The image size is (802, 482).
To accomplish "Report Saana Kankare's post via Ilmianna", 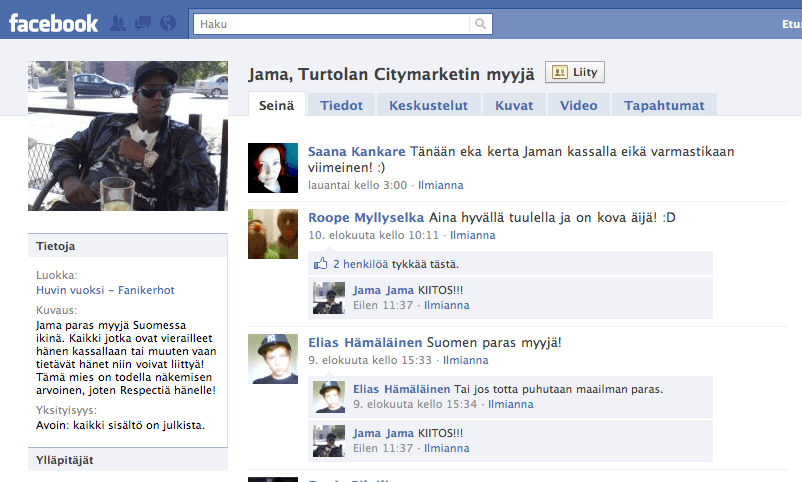I will (440, 185).
